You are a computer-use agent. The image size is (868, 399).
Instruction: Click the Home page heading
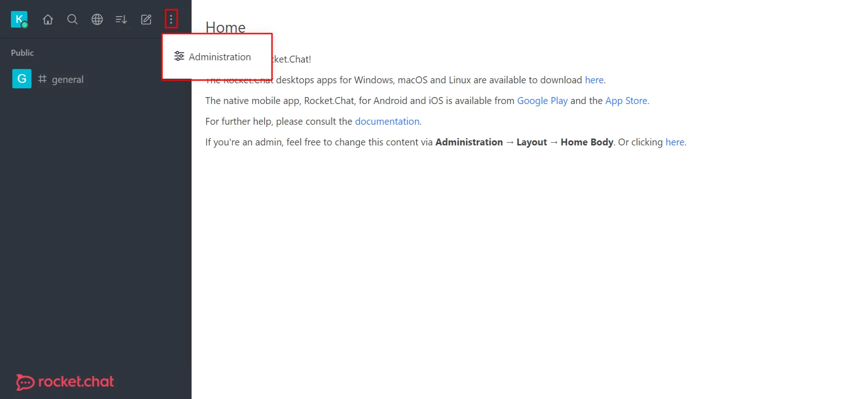tap(226, 27)
